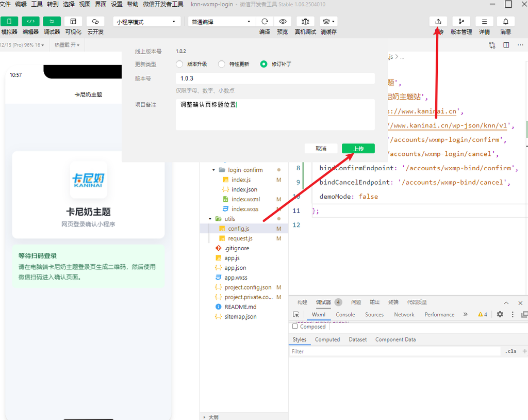Image resolution: width=528 pixels, height=420 pixels.
Task: Toggle the simulator (模拟器) panel button
Action: [x=9, y=21]
